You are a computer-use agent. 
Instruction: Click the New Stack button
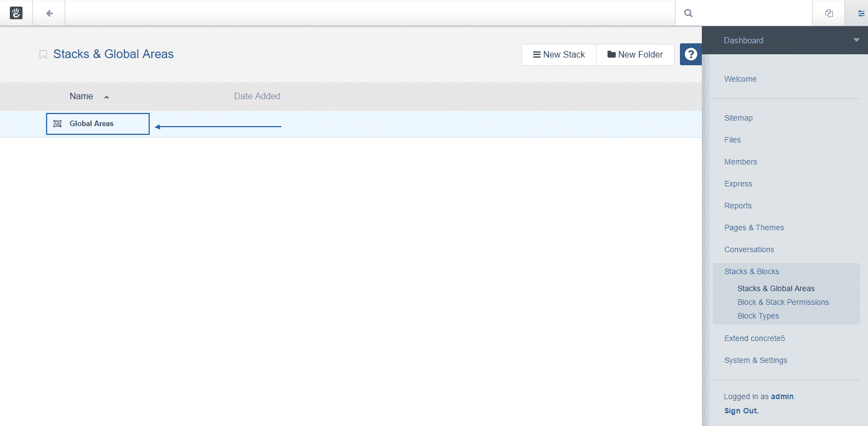(x=559, y=55)
